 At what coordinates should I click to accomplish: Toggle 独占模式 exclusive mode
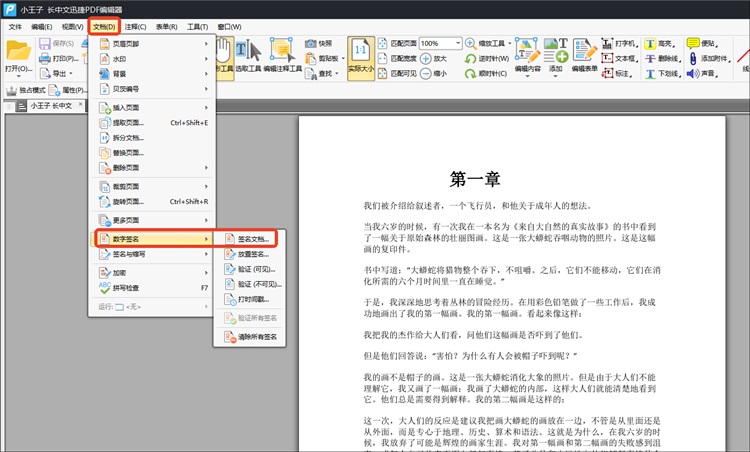[25, 90]
